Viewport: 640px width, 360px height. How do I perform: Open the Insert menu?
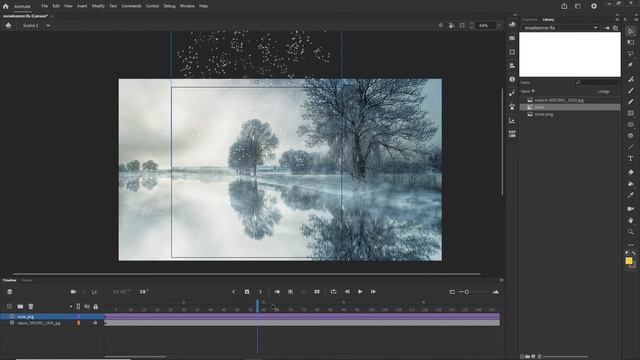point(82,6)
